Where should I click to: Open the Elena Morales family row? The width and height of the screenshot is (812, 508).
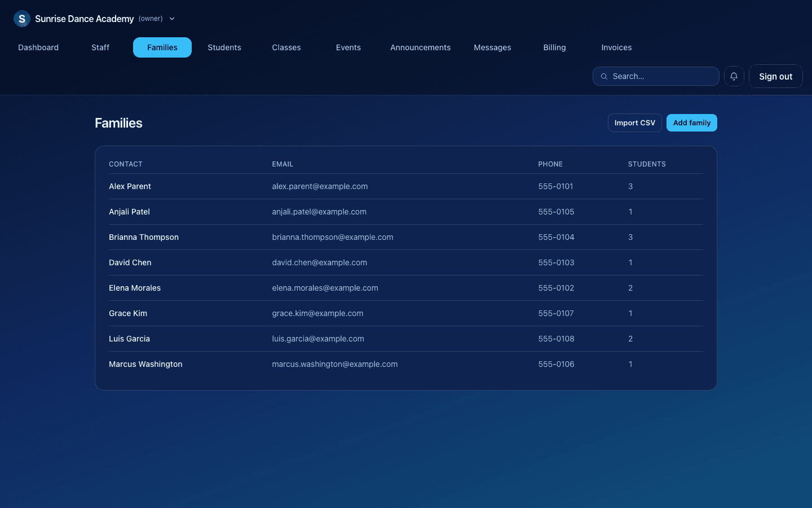click(x=406, y=288)
